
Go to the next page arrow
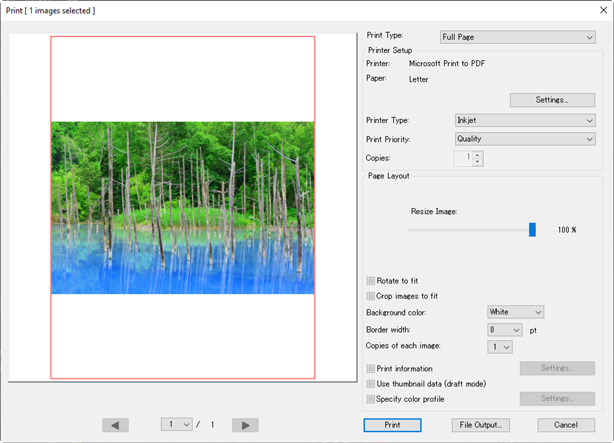click(x=245, y=425)
